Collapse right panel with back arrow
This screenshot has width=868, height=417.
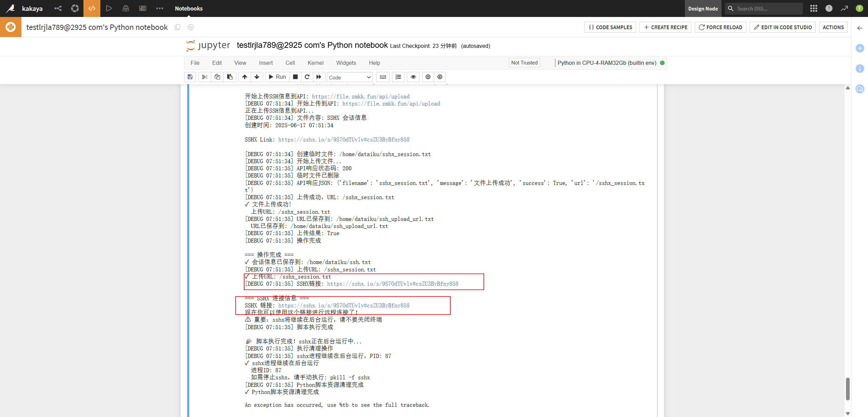(x=860, y=28)
